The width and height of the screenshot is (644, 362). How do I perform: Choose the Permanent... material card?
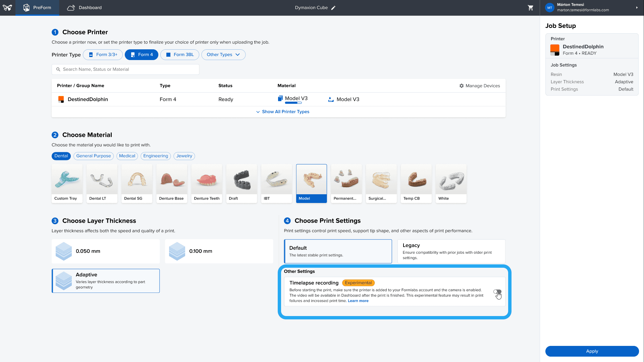coord(346,184)
